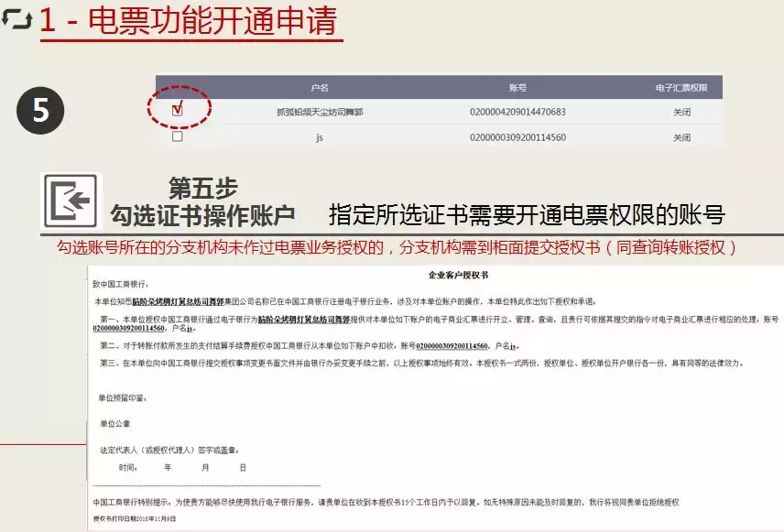
Task: Select account number 0200000309200114560 in table
Action: point(517,137)
